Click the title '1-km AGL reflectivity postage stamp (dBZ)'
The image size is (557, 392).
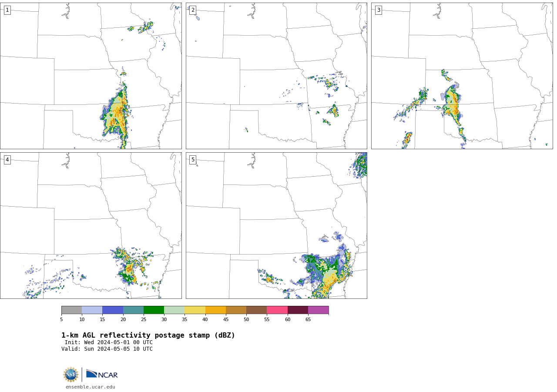[148, 335]
